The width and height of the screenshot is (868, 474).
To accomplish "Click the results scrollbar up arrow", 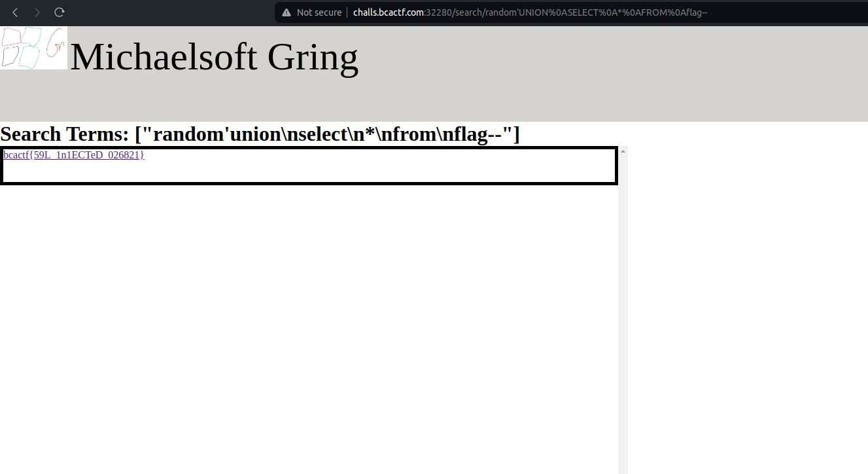I will pos(623,151).
